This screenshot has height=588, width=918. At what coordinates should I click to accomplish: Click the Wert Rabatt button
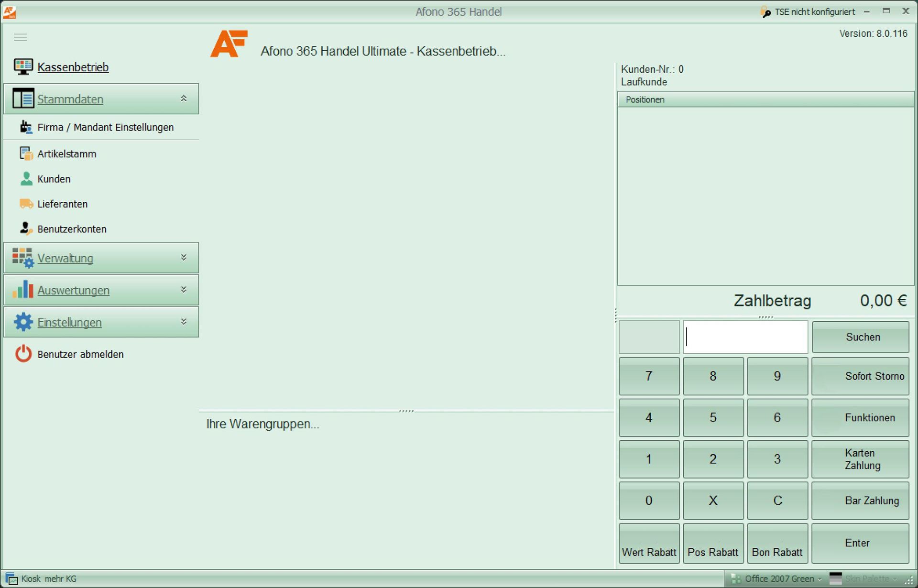click(649, 544)
